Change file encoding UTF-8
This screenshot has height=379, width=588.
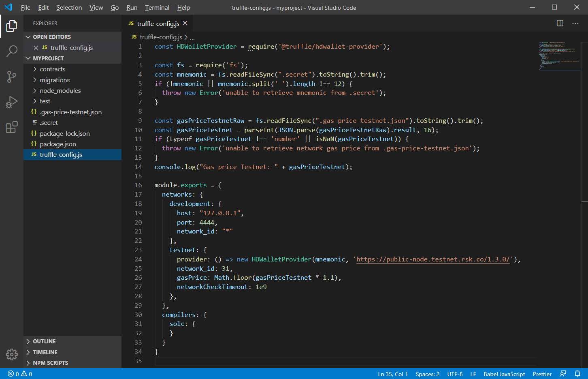click(x=455, y=374)
